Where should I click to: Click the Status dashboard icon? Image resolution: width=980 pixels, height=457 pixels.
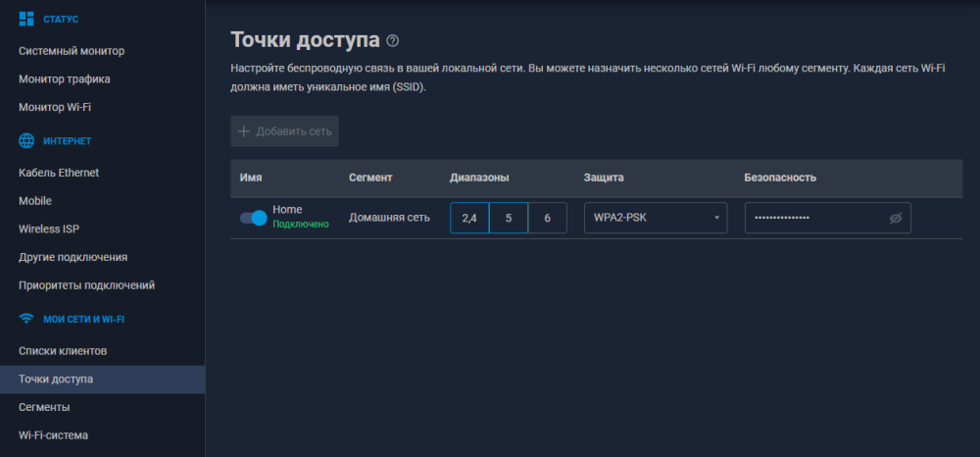point(26,19)
